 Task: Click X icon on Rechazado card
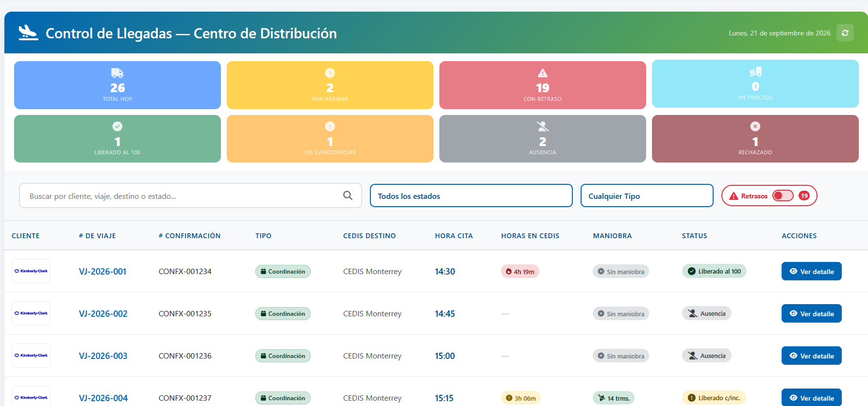(x=755, y=126)
